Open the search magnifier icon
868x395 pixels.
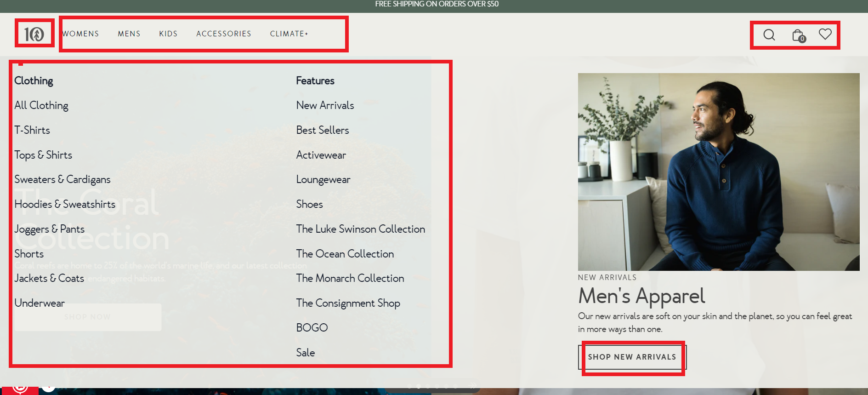coord(769,34)
